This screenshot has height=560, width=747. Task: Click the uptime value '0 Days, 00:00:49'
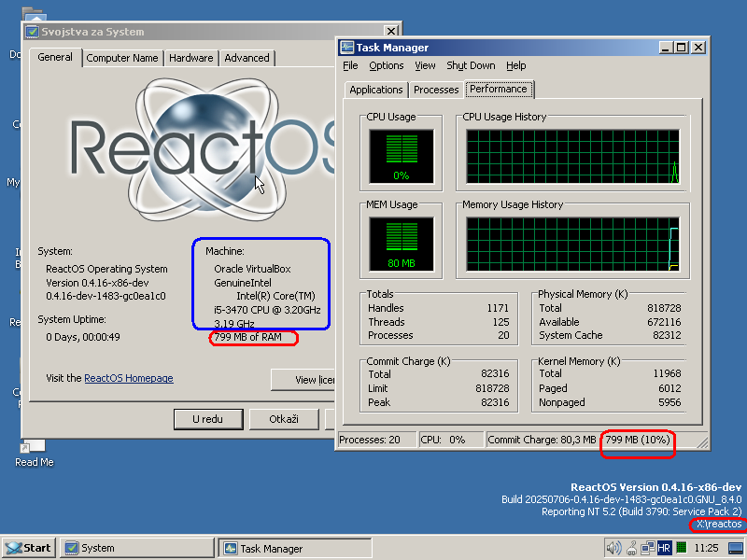point(83,337)
